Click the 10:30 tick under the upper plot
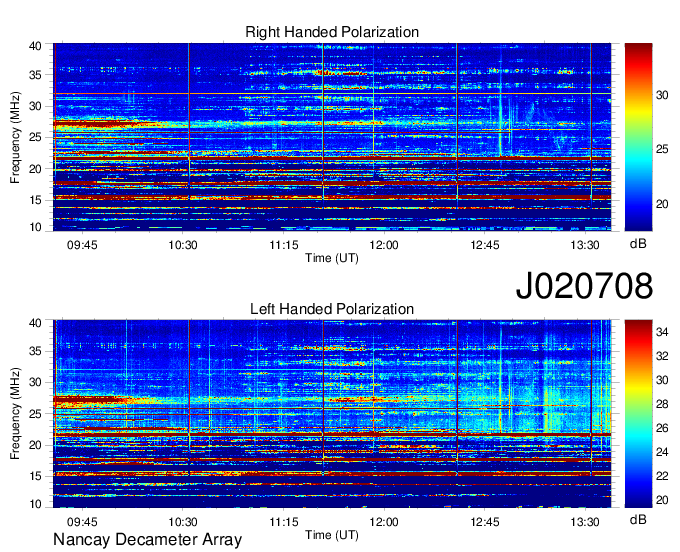 click(x=183, y=245)
